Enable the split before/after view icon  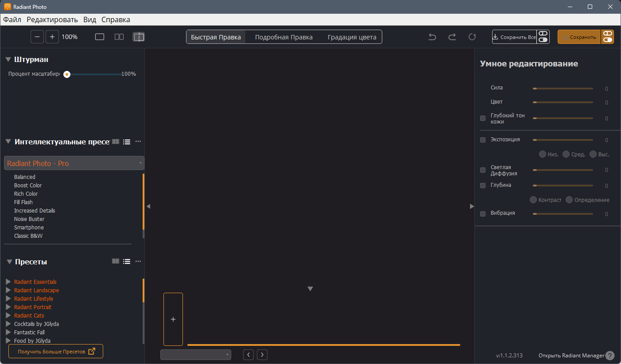pos(138,37)
